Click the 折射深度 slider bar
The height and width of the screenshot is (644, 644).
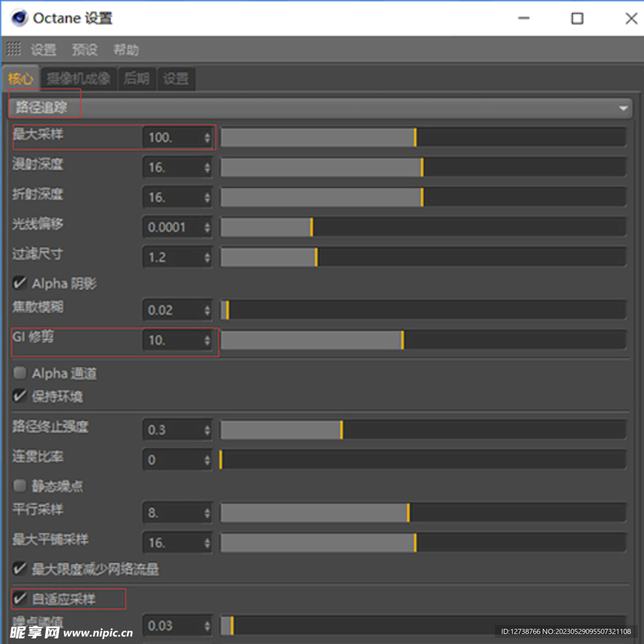tap(423, 197)
